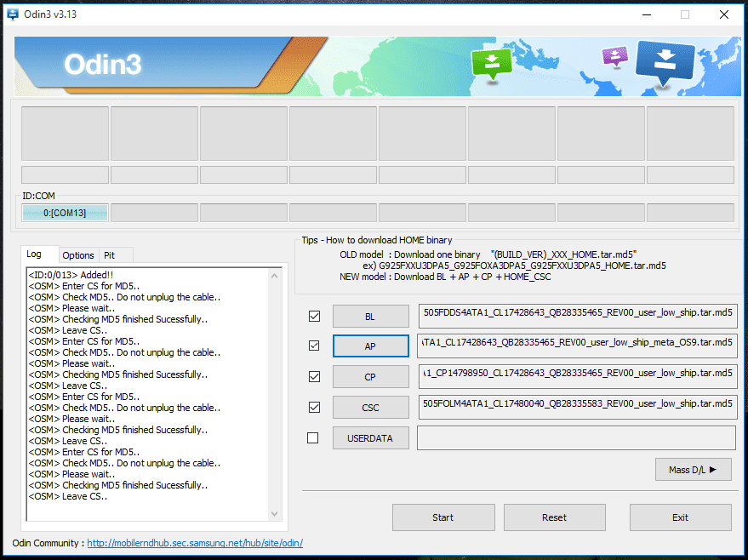Click the CP file path field
The width and height of the screenshot is (748, 560).
(x=578, y=377)
